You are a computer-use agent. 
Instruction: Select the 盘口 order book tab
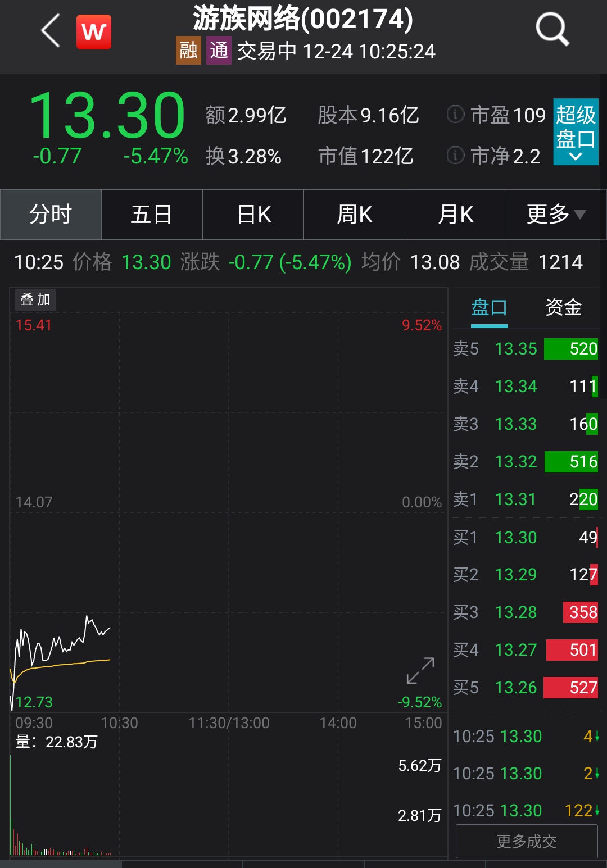(x=489, y=308)
